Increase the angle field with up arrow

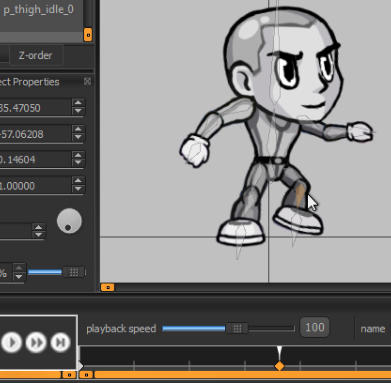pyautogui.click(x=39, y=227)
